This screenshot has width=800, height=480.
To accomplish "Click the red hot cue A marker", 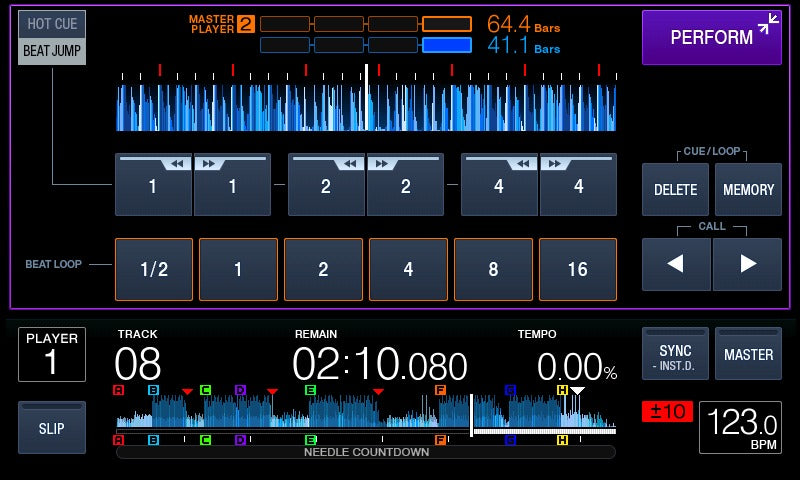I will coord(119,390).
